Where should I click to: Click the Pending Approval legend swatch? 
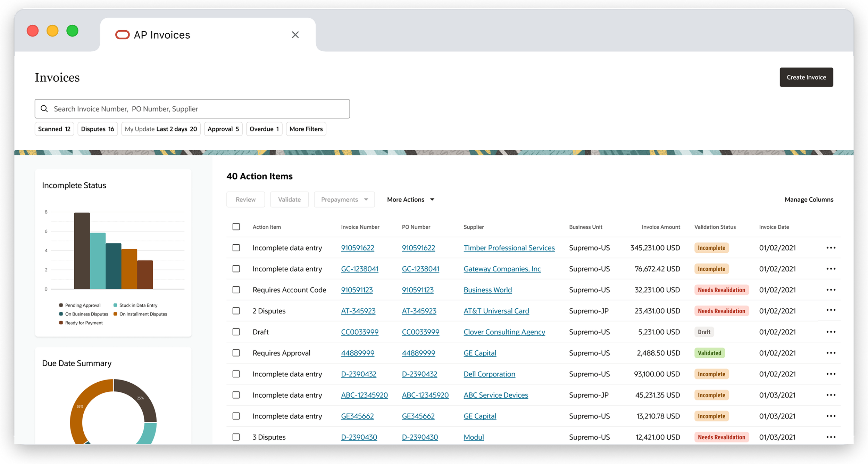[61, 305]
